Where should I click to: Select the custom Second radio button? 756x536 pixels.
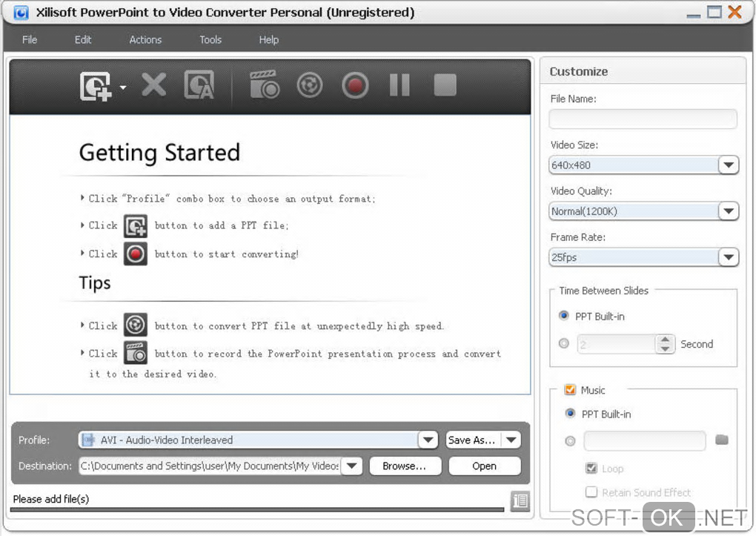(563, 343)
